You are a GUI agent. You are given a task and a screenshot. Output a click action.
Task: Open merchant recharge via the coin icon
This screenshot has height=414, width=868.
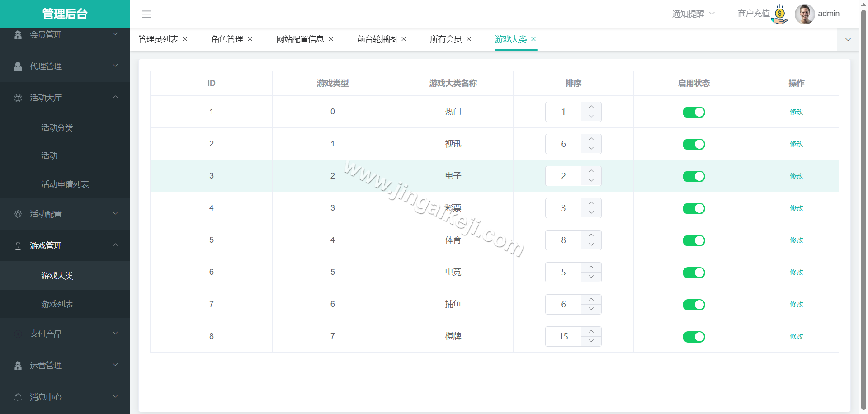(779, 14)
